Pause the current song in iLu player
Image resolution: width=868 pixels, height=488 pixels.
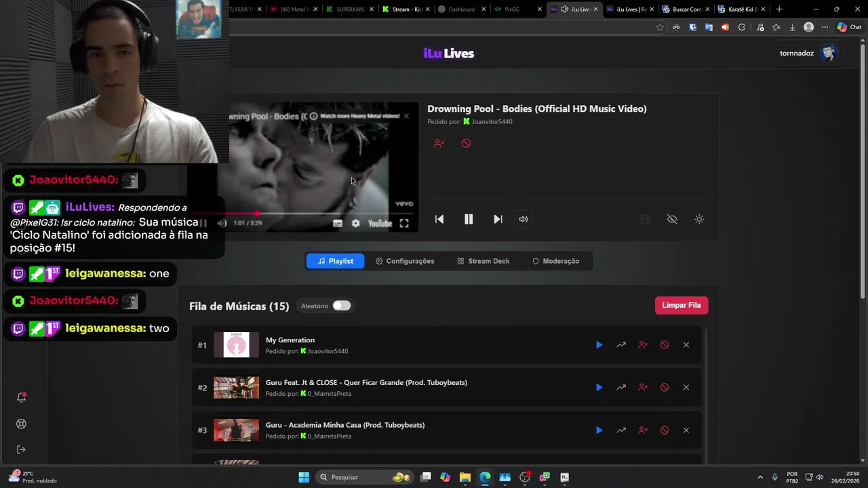click(469, 219)
